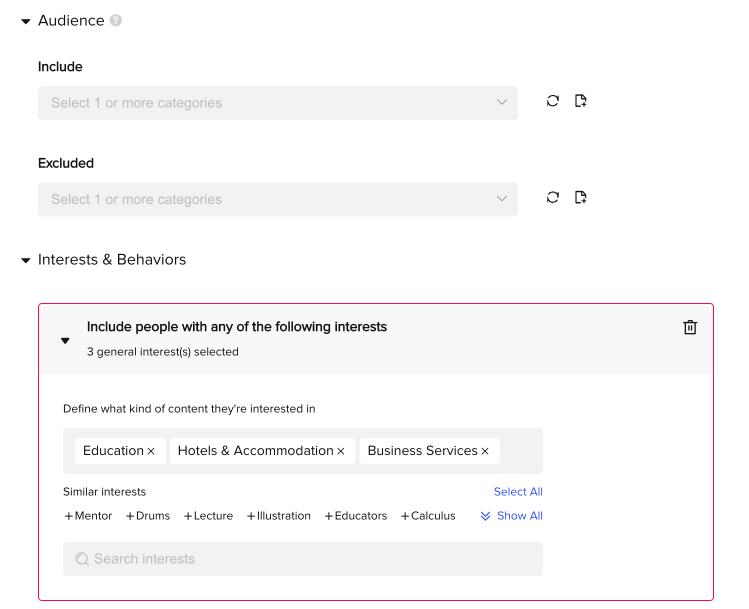The width and height of the screenshot is (749, 609).
Task: Click the create audience file icon beside Excluded
Action: click(x=580, y=197)
